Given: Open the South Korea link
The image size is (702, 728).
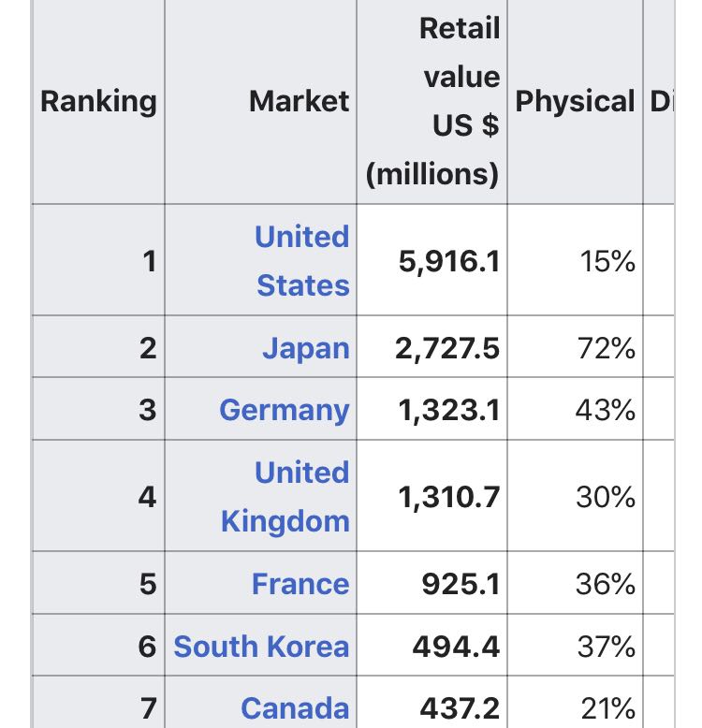Looking at the screenshot, I should [x=261, y=647].
